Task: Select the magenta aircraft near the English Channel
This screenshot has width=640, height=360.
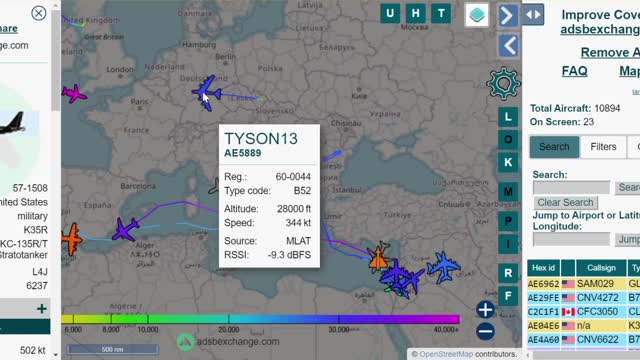Action: [x=74, y=93]
